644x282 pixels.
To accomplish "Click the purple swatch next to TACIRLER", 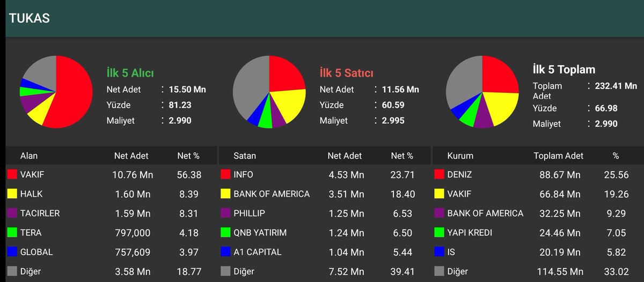I will [x=12, y=213].
